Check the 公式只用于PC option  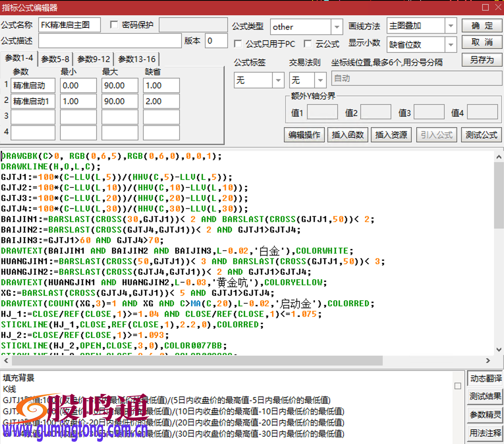point(238,44)
